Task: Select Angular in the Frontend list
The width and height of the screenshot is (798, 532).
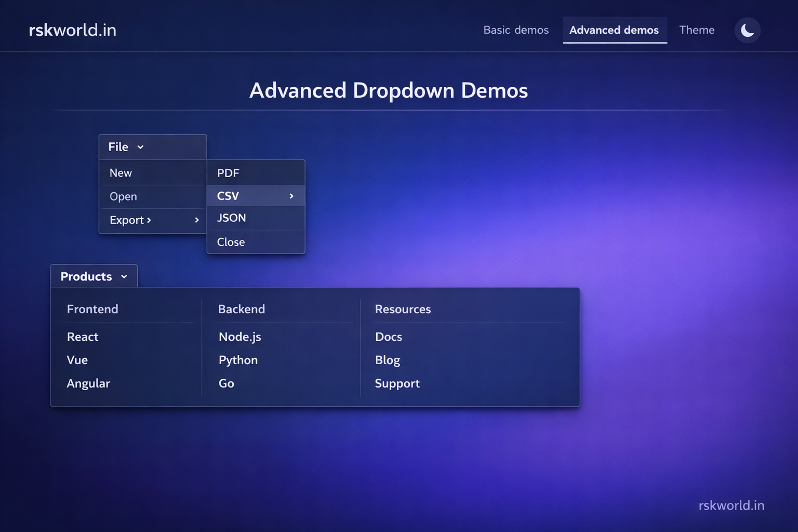Action: (88, 383)
